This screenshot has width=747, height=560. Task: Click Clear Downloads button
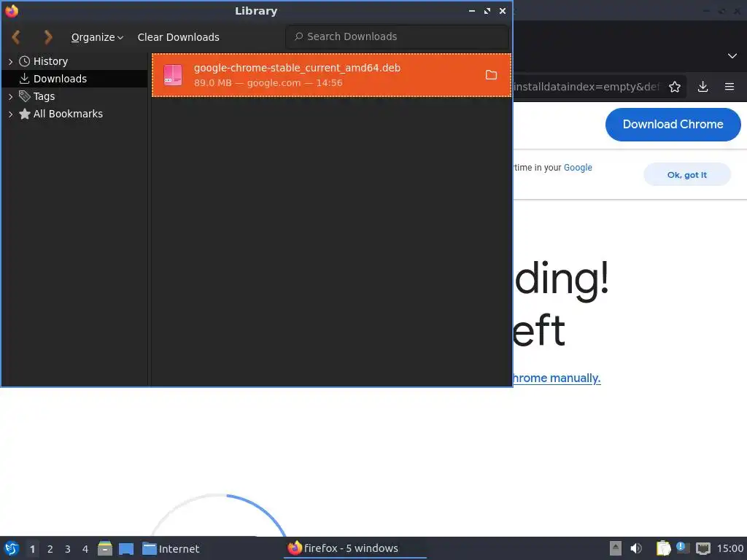[178, 37]
